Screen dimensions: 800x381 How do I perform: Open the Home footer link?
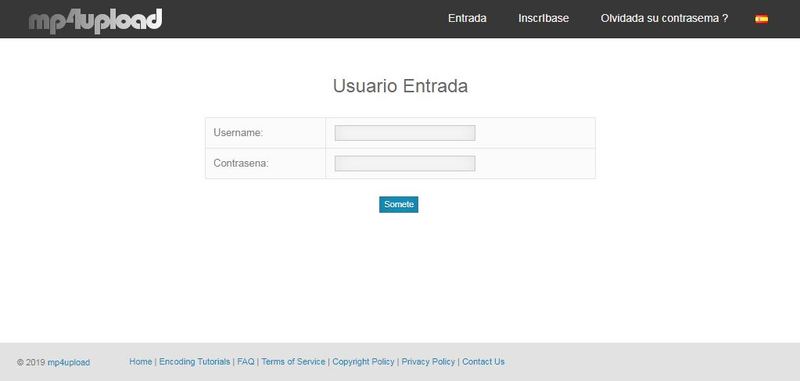point(140,362)
